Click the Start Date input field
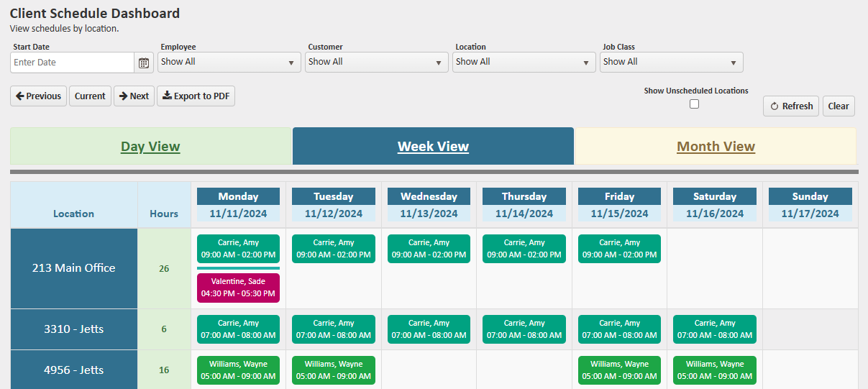Viewport: 868px width, 389px height. [x=72, y=63]
